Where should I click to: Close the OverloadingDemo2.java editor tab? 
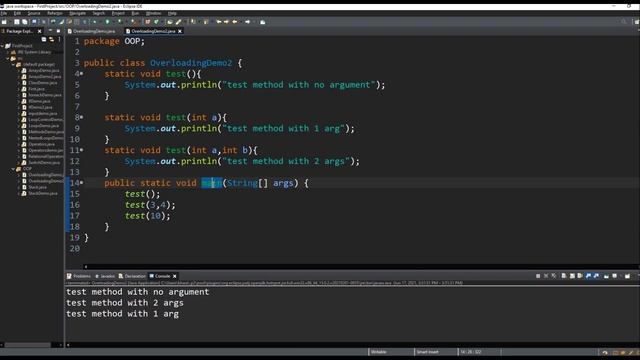click(180, 31)
